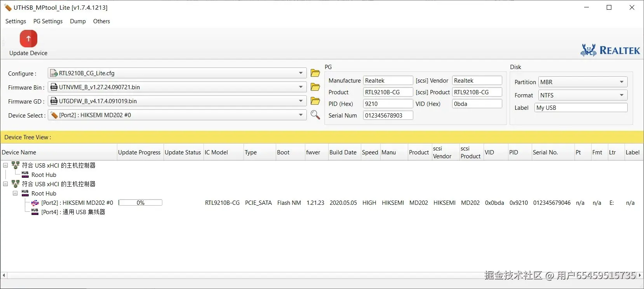Click the 012345679046 serial number cell

tap(552, 202)
